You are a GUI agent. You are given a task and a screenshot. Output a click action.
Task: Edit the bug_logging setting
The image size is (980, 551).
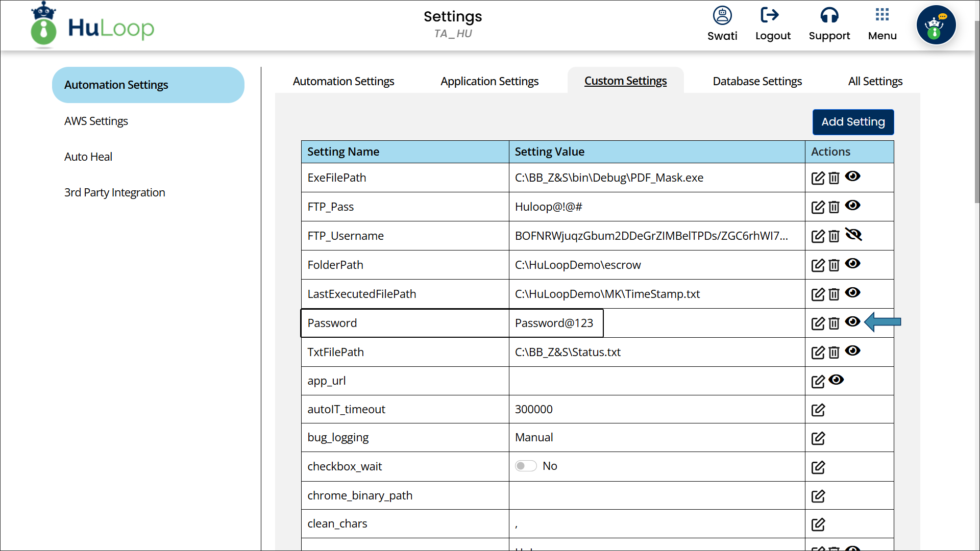818,438
